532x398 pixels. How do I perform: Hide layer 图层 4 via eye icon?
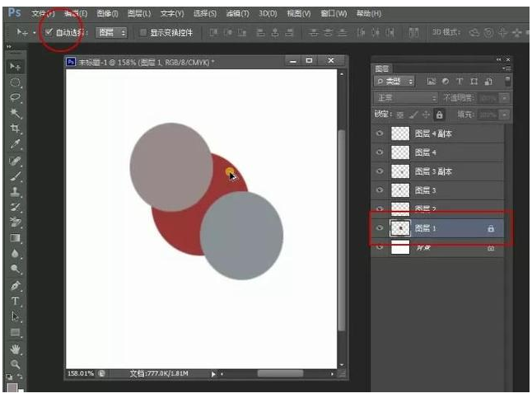point(380,152)
